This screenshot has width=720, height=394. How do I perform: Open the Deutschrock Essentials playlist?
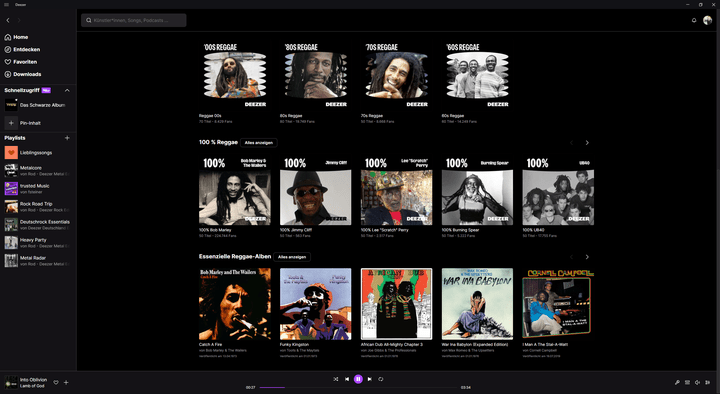coord(37,224)
